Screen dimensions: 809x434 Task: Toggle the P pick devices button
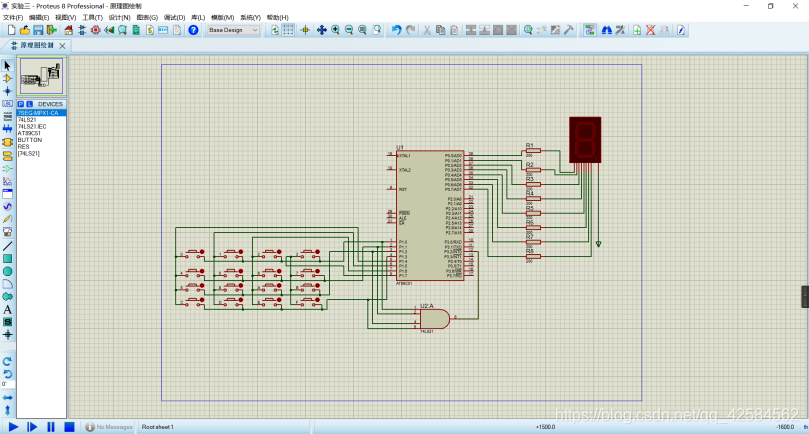point(21,104)
